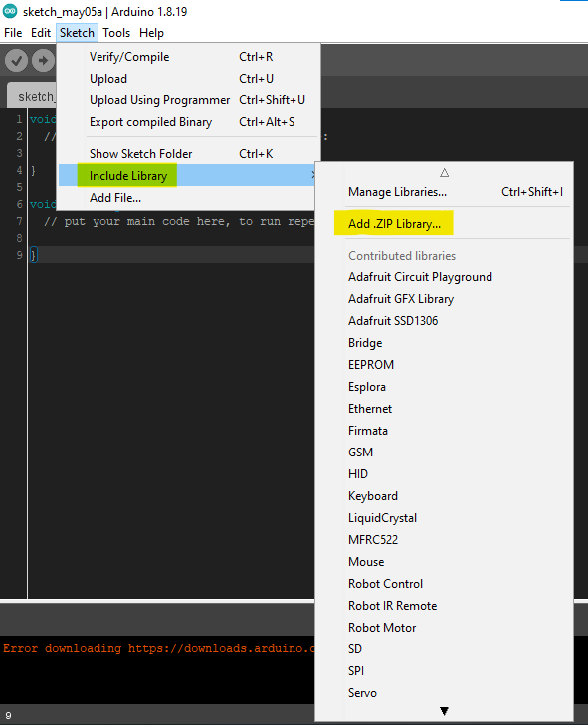The height and width of the screenshot is (725, 588).
Task: Open the File menu
Action: [13, 33]
